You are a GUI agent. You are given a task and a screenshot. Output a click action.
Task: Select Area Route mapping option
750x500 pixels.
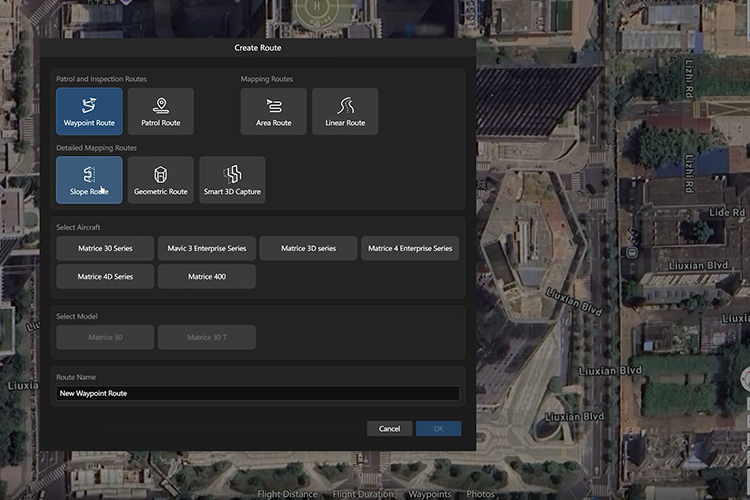tap(273, 111)
